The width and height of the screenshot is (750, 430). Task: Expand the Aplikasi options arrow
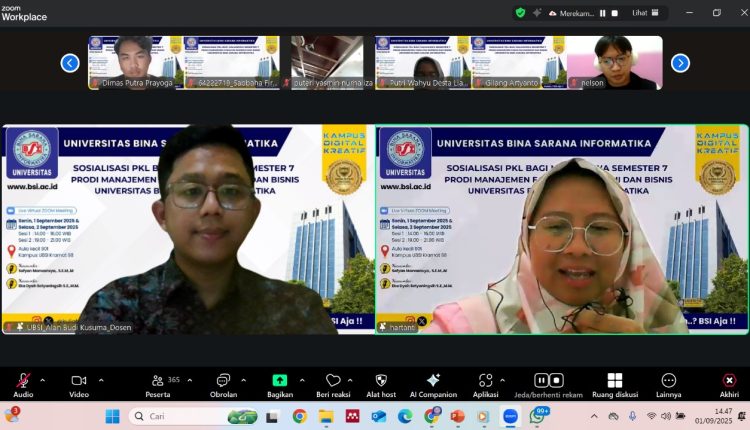click(x=502, y=381)
